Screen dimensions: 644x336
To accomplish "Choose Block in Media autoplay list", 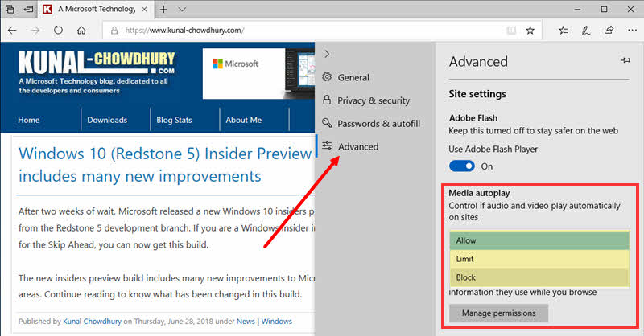I will click(539, 277).
